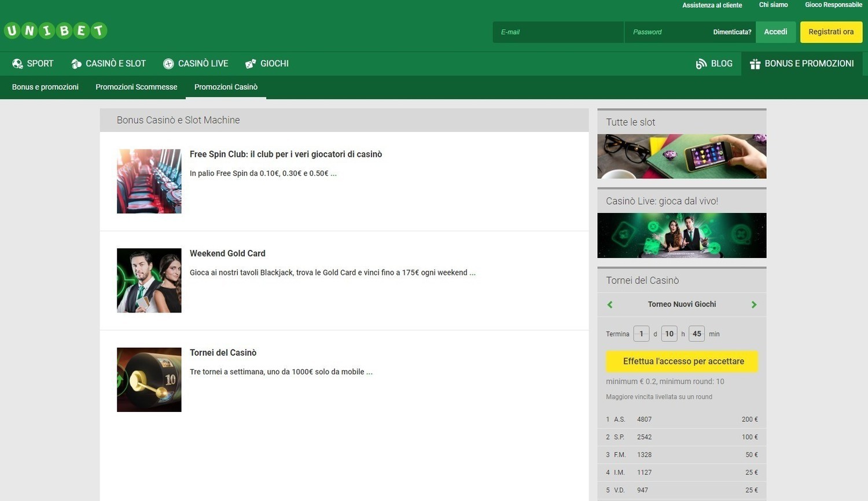The width and height of the screenshot is (868, 501).
Task: Open the Tornei del Casinò promotion title
Action: [223, 353]
